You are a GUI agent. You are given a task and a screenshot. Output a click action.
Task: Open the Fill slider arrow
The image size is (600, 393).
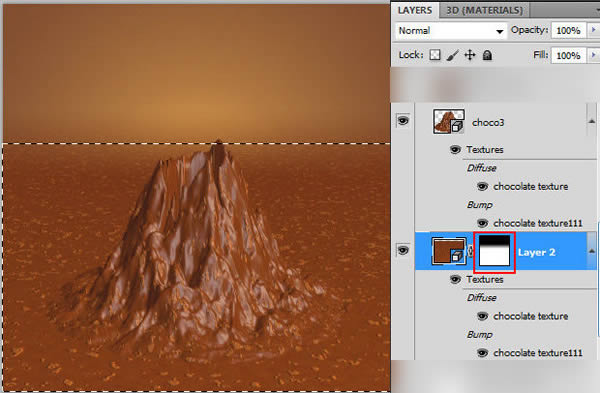[593, 55]
